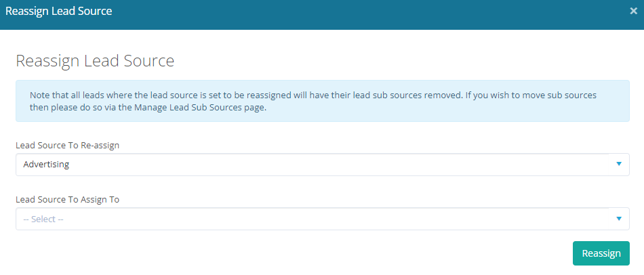Click the arrow beside the Advertising selection
Image resolution: width=644 pixels, height=275 pixels.
pyautogui.click(x=618, y=164)
